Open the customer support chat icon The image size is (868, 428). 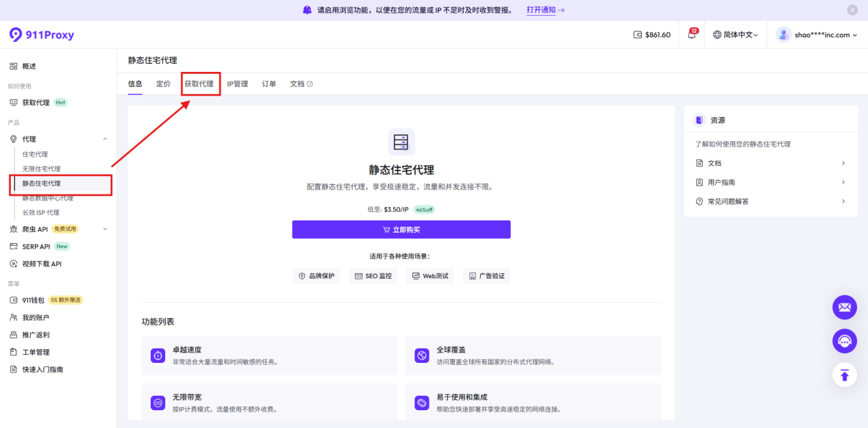845,341
